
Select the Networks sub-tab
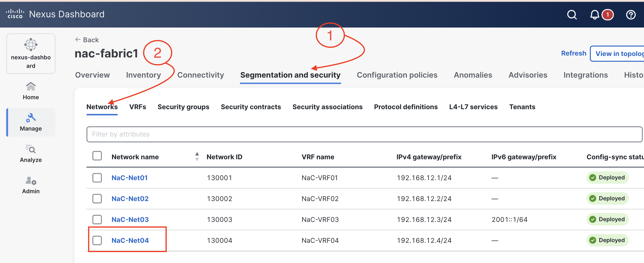click(x=102, y=107)
